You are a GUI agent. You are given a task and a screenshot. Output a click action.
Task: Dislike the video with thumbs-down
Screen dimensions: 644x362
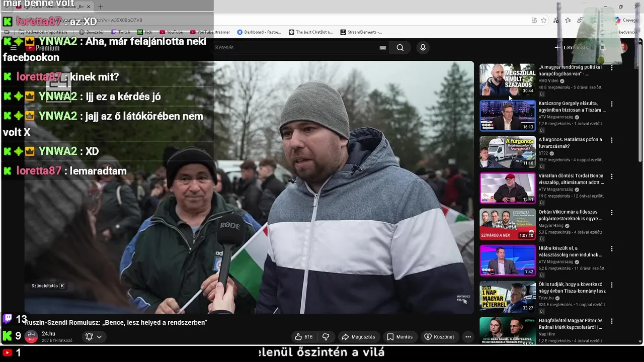326,337
